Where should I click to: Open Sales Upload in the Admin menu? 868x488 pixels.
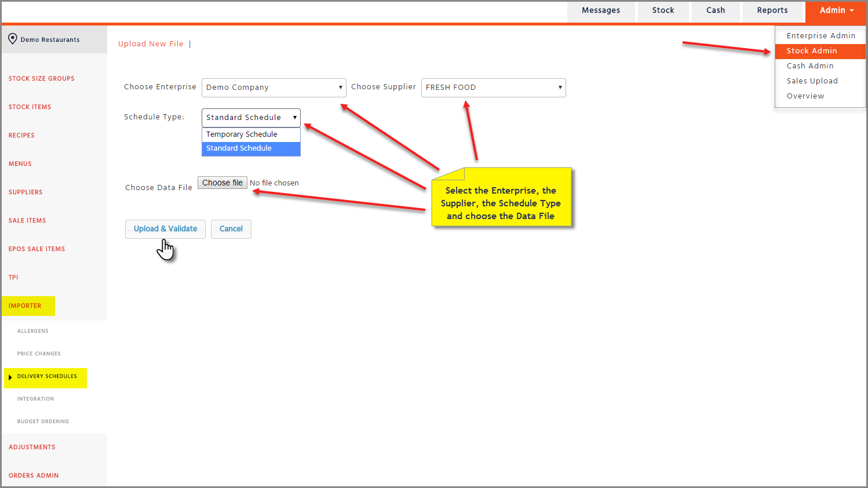coord(812,81)
